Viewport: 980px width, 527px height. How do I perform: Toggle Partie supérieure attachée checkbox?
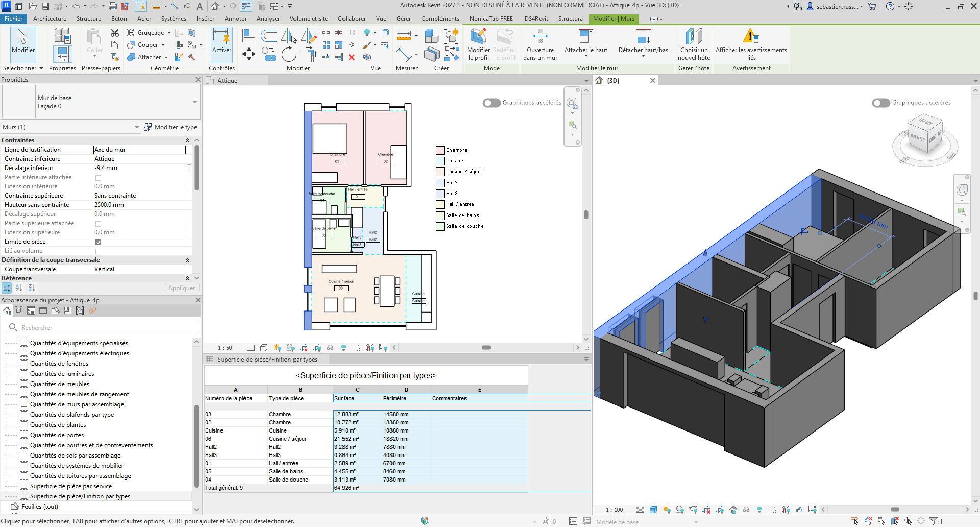click(x=98, y=224)
